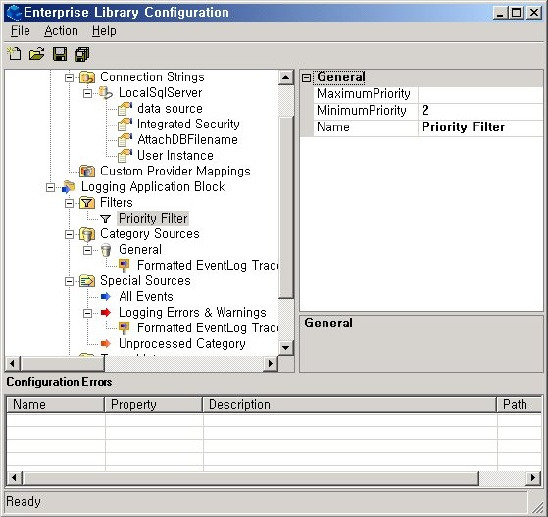This screenshot has width=548, height=517.
Task: Click the Connection Strings folder icon
Action: [87, 77]
